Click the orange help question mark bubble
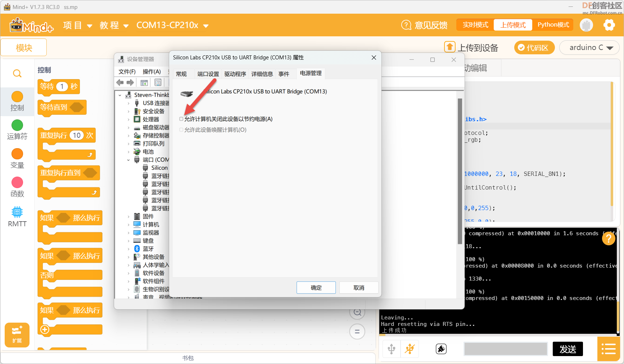Image resolution: width=624 pixels, height=364 pixels. [x=609, y=238]
